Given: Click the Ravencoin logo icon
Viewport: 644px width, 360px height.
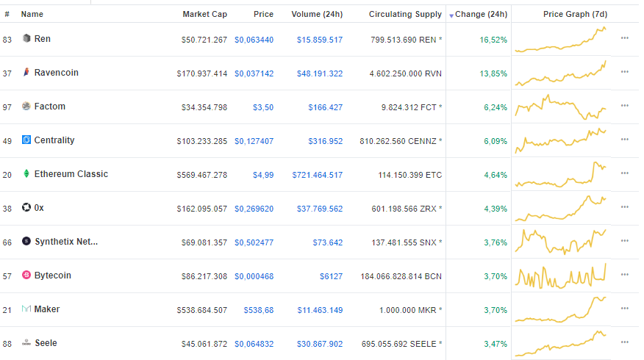Looking at the screenshot, I should [26, 72].
